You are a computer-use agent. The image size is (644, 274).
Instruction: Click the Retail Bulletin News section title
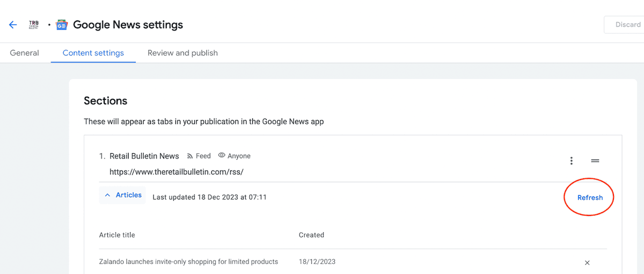144,156
